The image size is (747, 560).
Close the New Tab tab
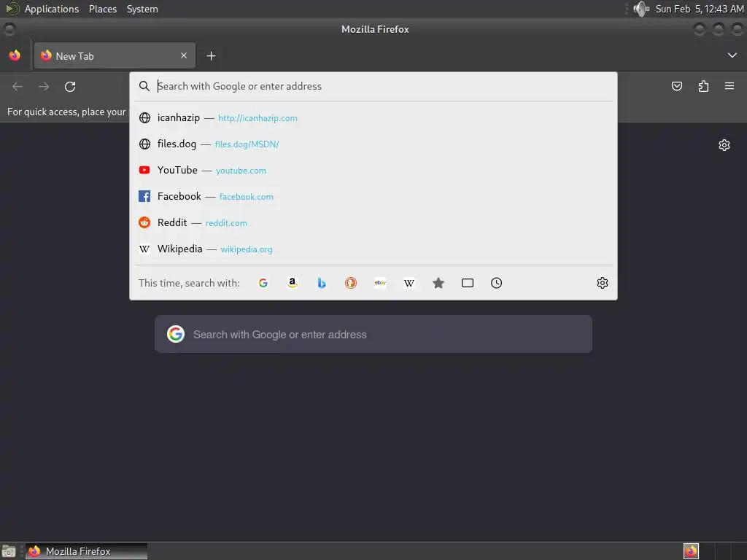click(x=183, y=55)
